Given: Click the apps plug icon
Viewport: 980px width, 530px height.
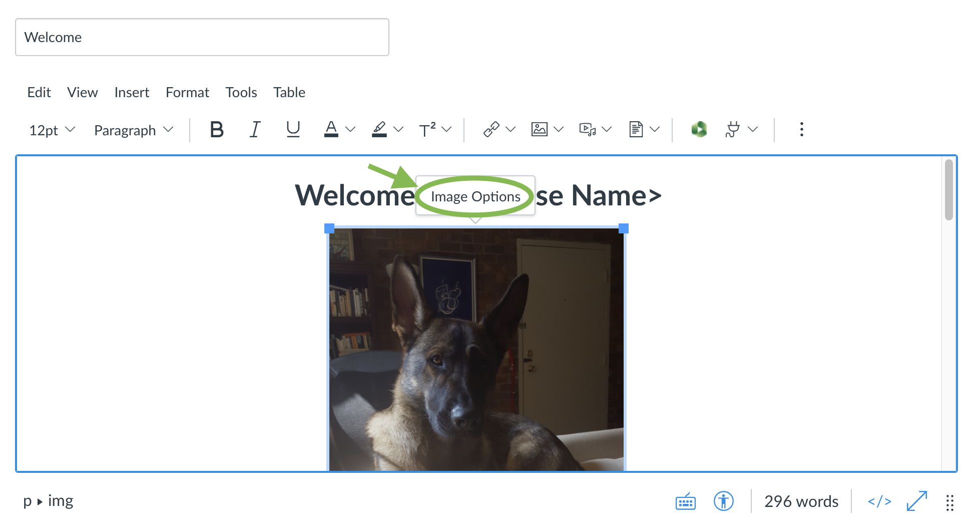Looking at the screenshot, I should 732,130.
